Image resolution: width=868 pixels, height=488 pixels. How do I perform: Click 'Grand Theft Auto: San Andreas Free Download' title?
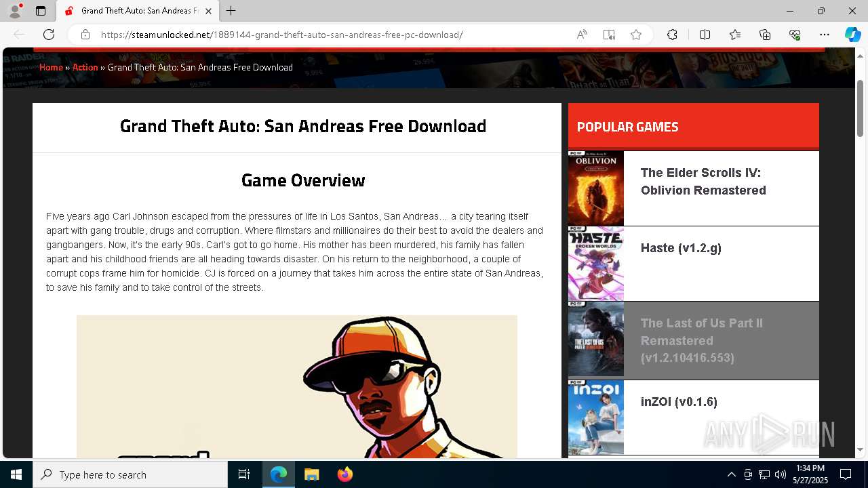click(303, 126)
